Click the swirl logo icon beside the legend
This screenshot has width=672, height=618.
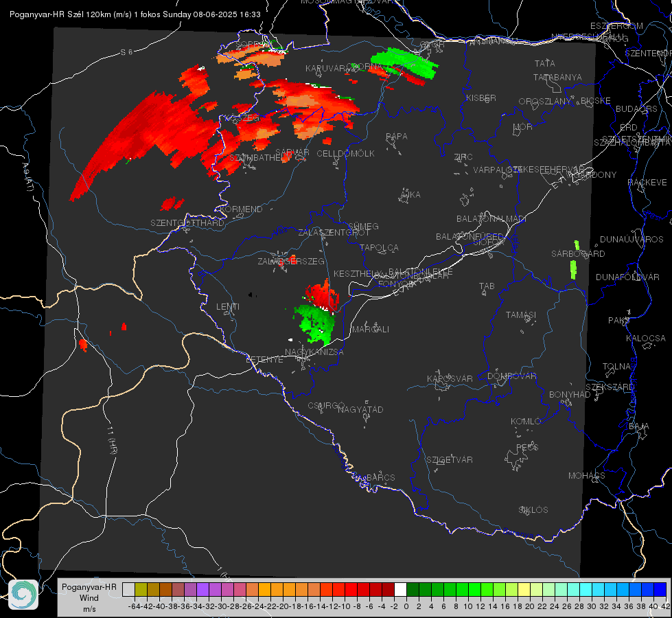(23, 595)
